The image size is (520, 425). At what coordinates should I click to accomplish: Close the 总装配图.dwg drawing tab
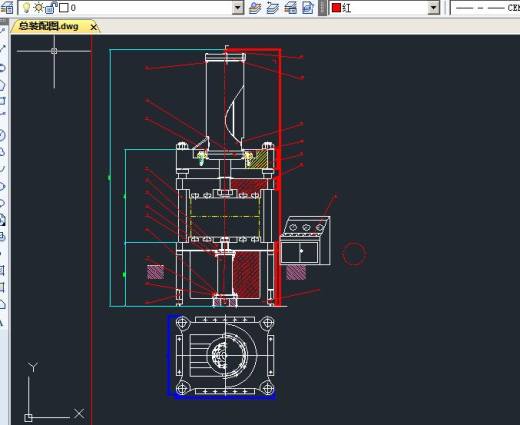(x=94, y=27)
